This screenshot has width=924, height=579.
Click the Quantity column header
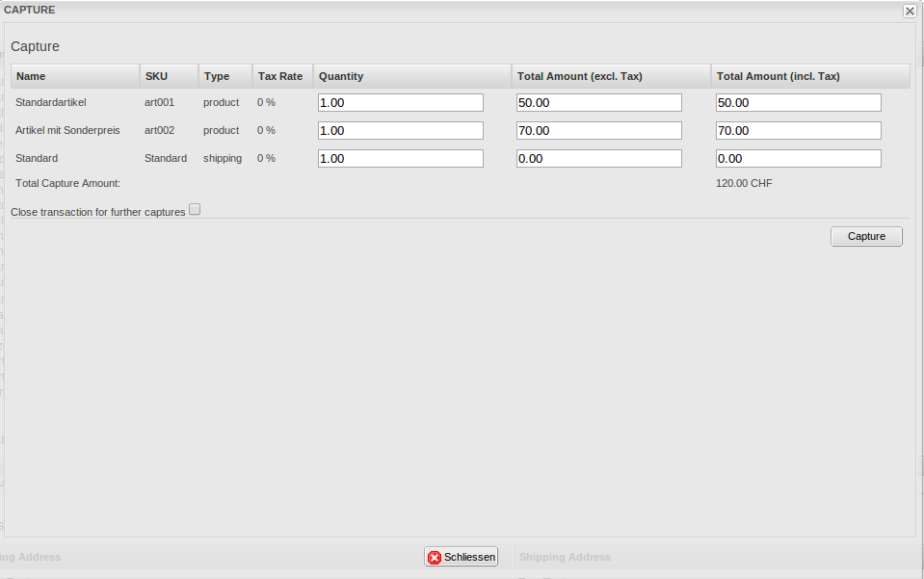pyautogui.click(x=341, y=76)
